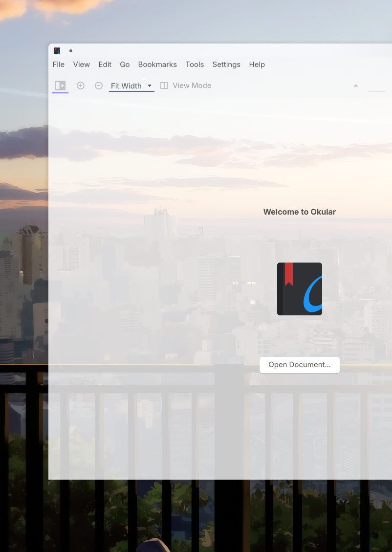Image resolution: width=392 pixels, height=552 pixels.
Task: Open the File menu
Action: 59,65
